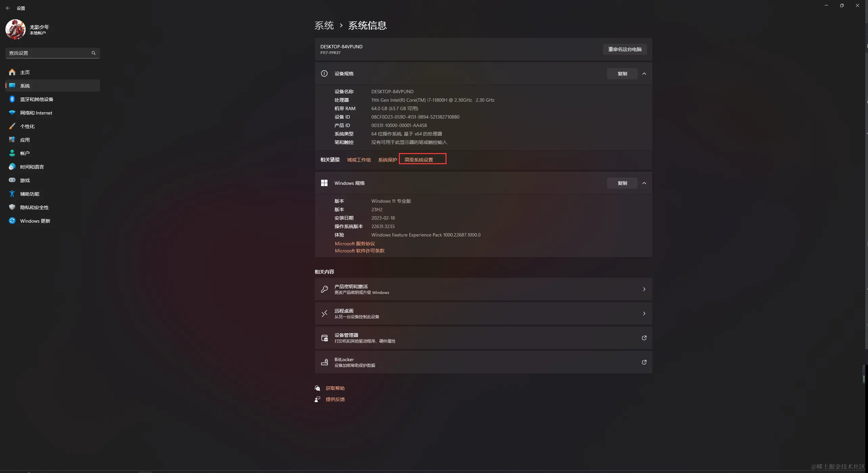This screenshot has width=868, height=473.
Task: Click the 系统 breadcrumb in the header
Action: coord(324,26)
